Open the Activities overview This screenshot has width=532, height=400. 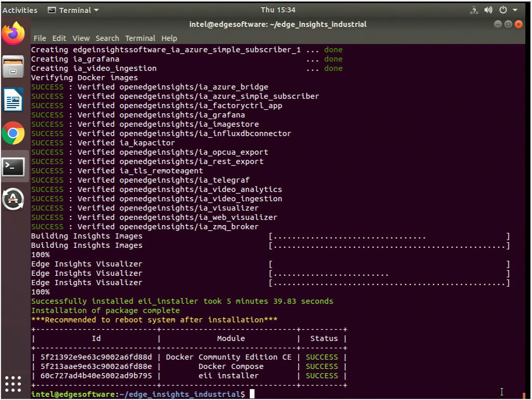20,10
